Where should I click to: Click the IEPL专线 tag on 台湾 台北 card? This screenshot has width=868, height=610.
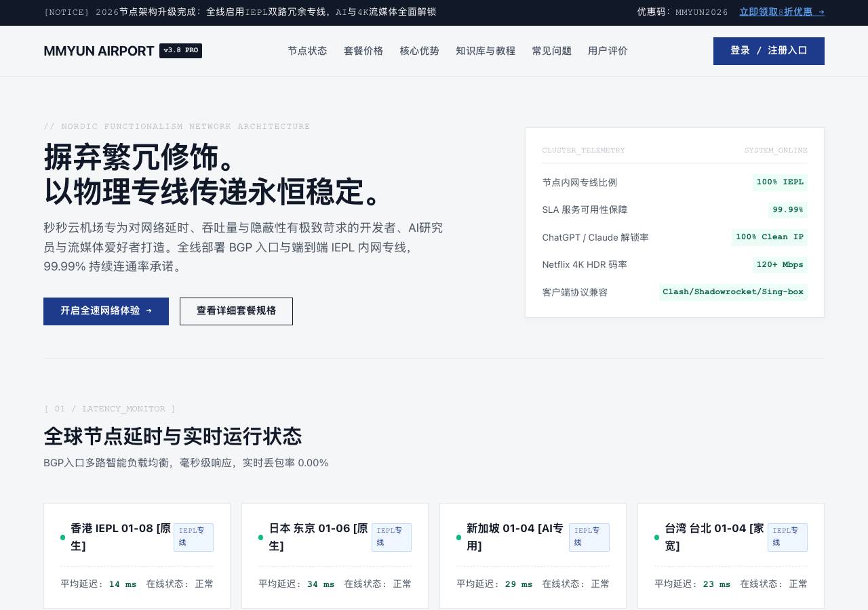(787, 537)
